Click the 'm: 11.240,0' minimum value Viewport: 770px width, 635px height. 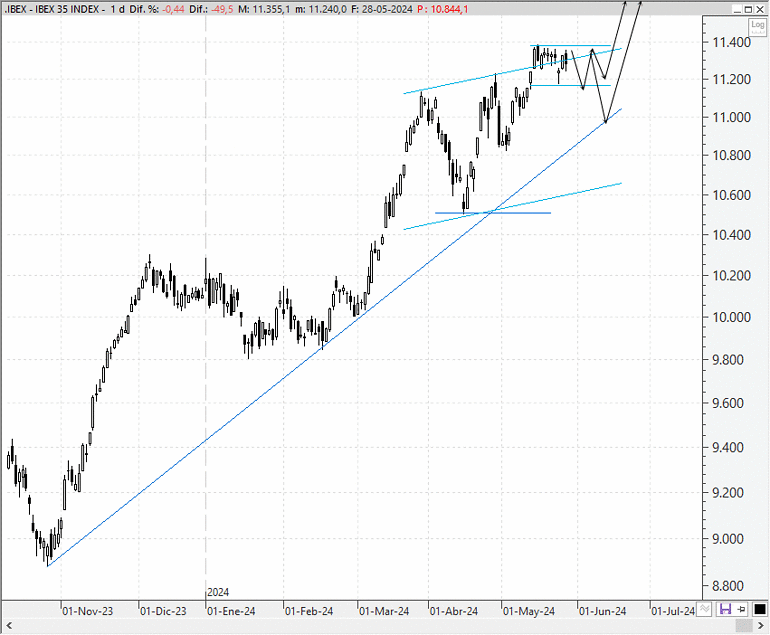point(321,9)
